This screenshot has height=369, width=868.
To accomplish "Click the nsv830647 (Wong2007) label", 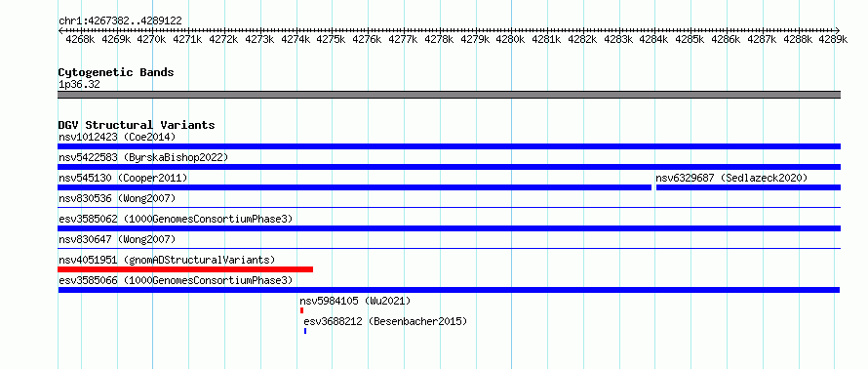I will click(x=117, y=239).
